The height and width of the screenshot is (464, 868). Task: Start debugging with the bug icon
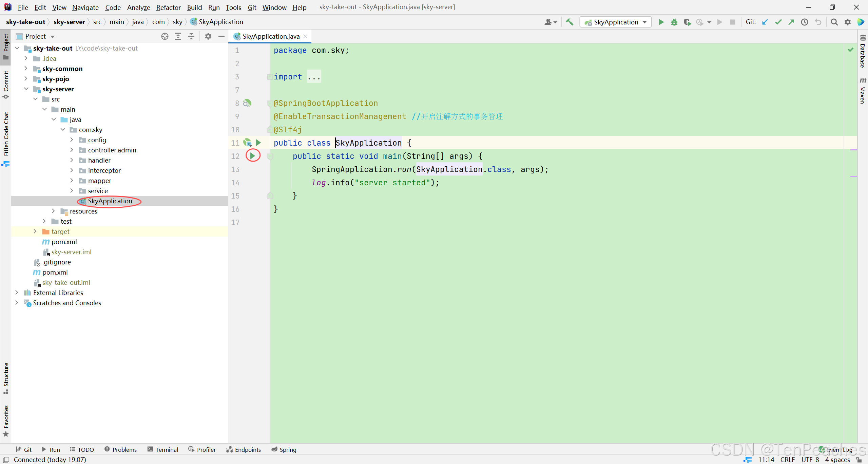674,22
